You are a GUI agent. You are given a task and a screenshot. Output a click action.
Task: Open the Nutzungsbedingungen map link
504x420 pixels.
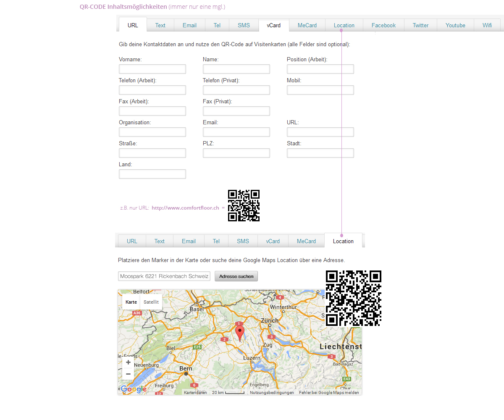tap(272, 393)
